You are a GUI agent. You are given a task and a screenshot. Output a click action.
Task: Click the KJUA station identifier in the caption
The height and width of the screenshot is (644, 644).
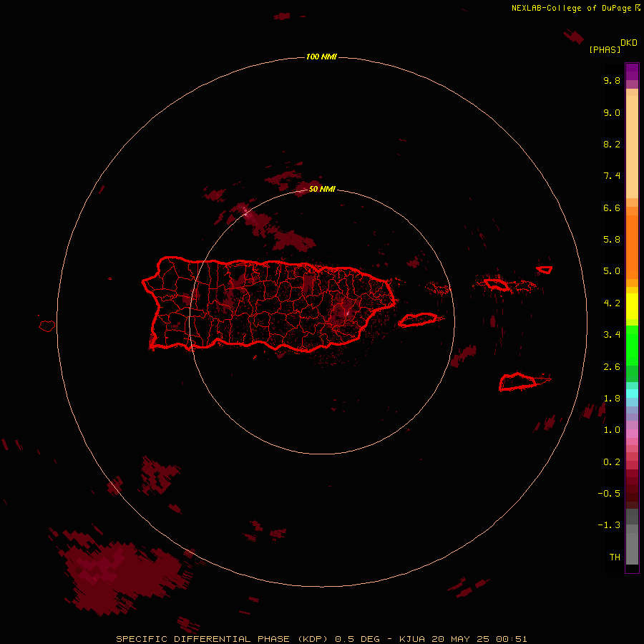(412, 639)
